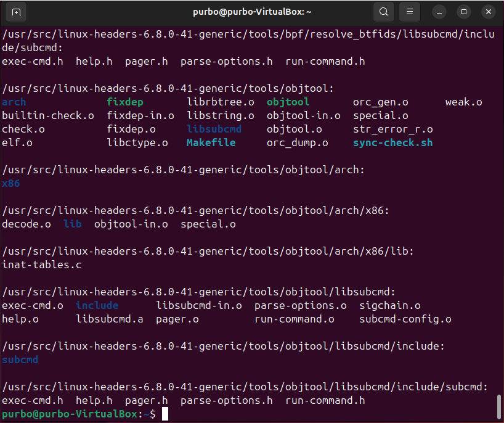
Task: Click the blue lib directory name
Action: 72,224
